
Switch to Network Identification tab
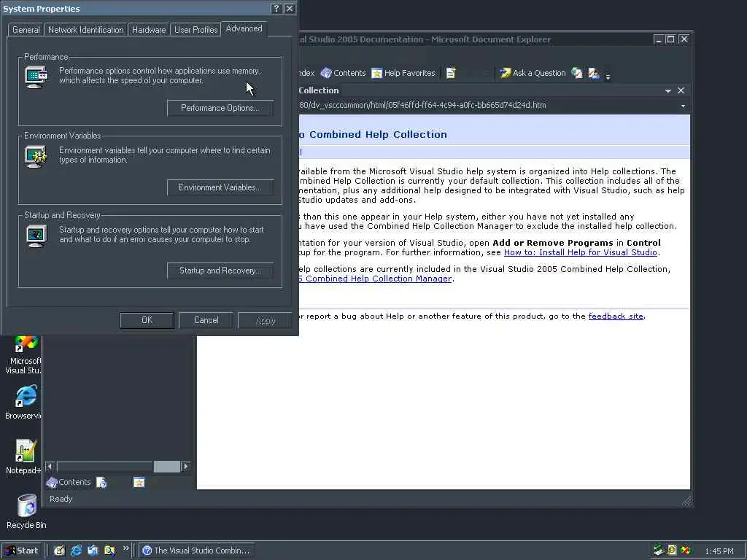86,29
